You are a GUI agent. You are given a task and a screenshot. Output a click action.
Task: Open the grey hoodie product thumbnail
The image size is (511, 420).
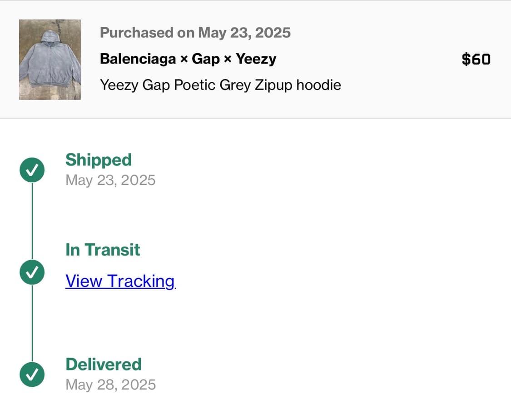pyautogui.click(x=50, y=60)
